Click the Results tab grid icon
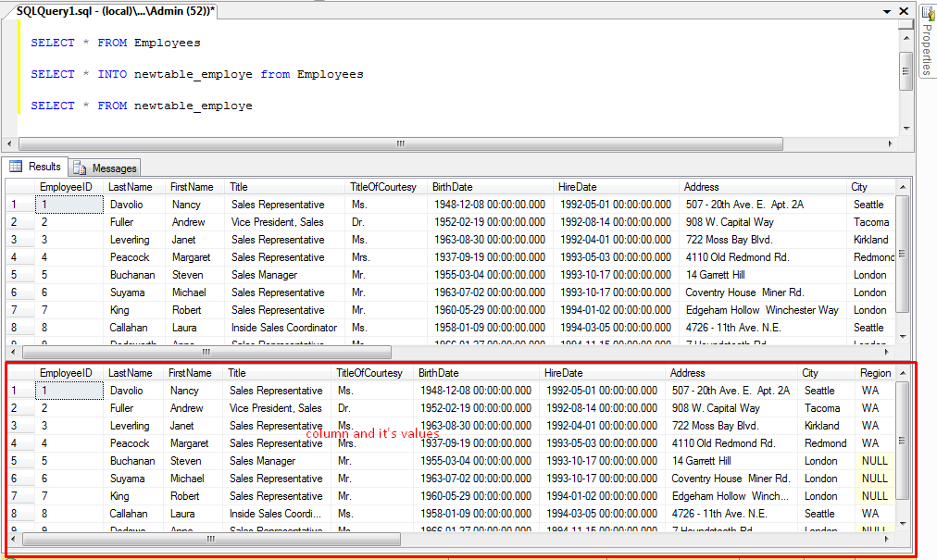Viewport: 937px width, 560px height. point(16,167)
